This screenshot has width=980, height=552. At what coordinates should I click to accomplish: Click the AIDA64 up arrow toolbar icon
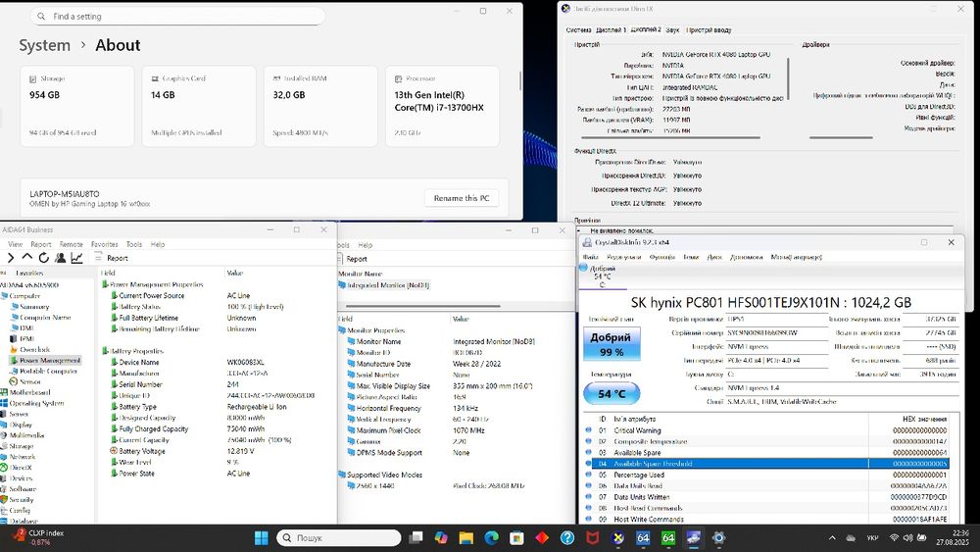coord(26,257)
